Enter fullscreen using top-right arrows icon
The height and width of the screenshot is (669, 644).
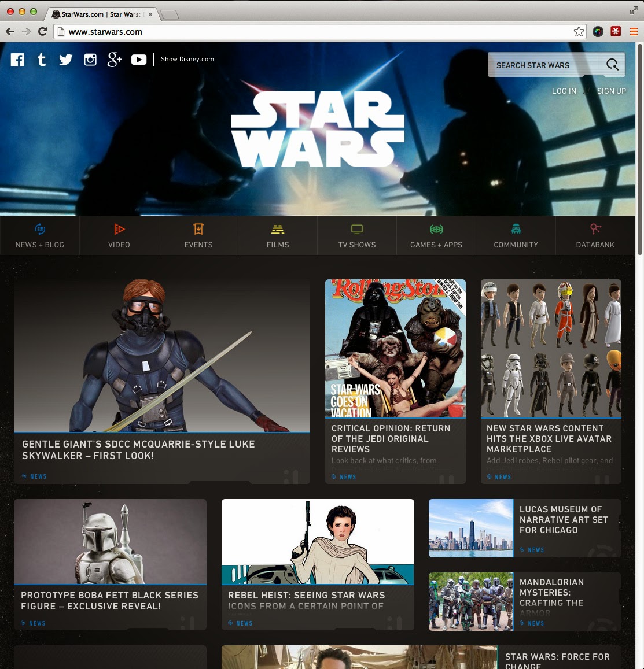[x=634, y=11]
